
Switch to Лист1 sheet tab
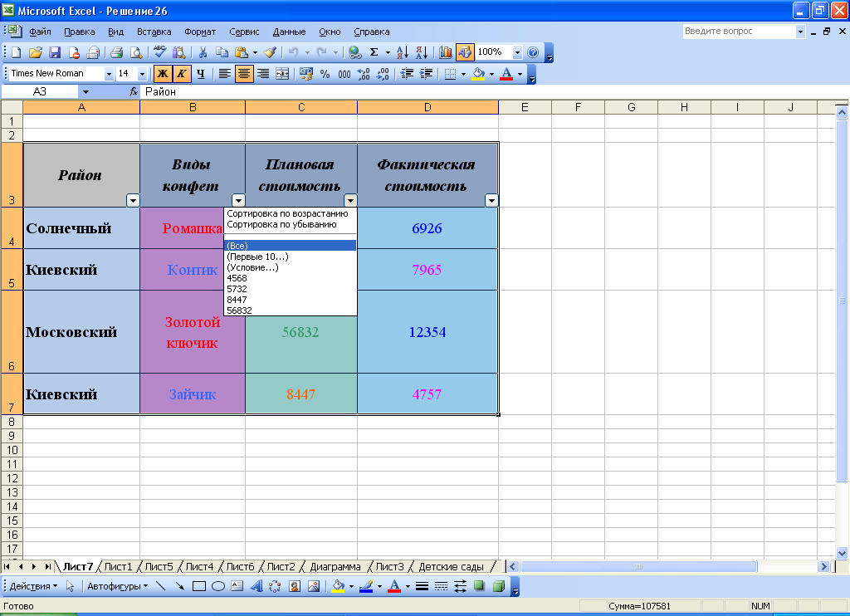tap(118, 567)
